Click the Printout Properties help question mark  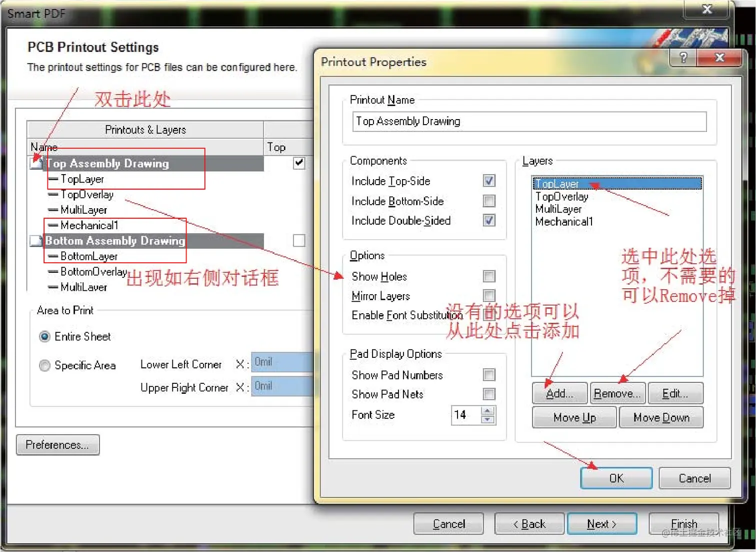(683, 57)
